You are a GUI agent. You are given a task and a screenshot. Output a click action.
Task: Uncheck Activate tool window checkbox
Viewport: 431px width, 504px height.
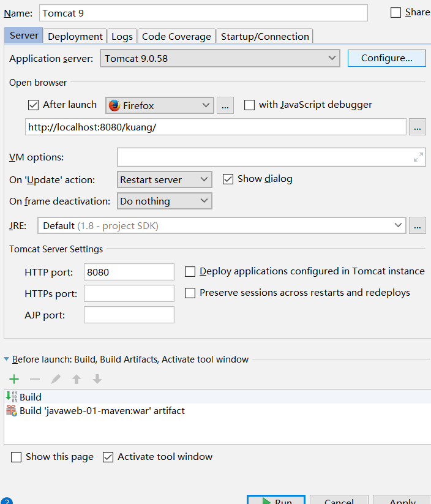108,457
